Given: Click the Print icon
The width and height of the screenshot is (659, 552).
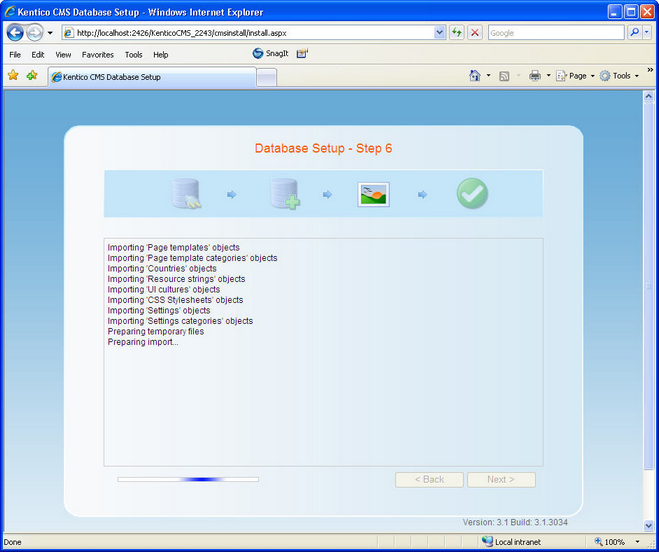Looking at the screenshot, I should pyautogui.click(x=535, y=76).
